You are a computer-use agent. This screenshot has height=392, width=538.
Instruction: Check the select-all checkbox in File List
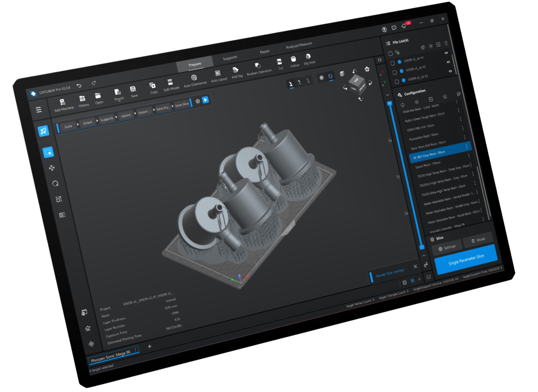click(390, 54)
